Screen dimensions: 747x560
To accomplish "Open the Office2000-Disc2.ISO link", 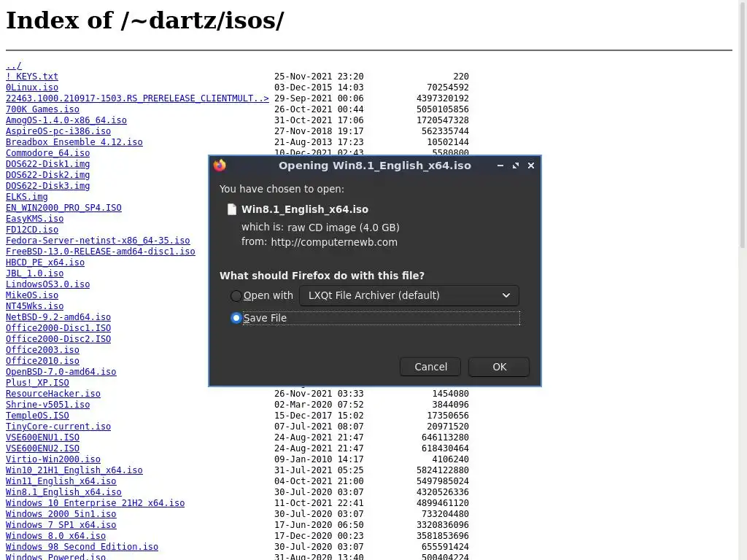I will coord(58,340).
